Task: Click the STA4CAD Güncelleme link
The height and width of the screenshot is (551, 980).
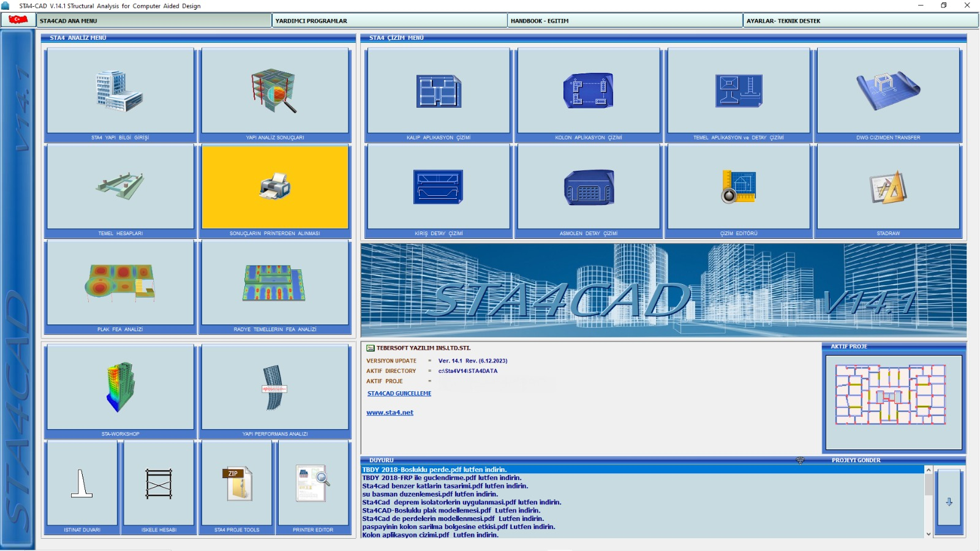Action: click(399, 394)
